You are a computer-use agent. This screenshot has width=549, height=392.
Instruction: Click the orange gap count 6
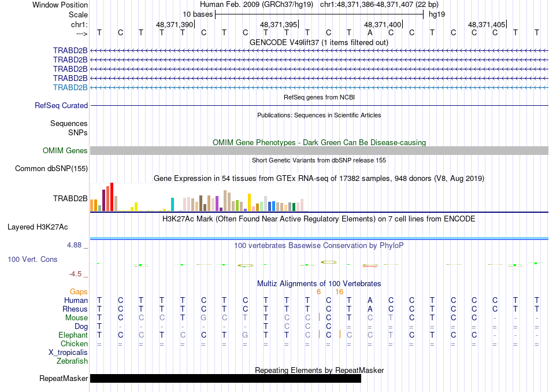coord(318,292)
